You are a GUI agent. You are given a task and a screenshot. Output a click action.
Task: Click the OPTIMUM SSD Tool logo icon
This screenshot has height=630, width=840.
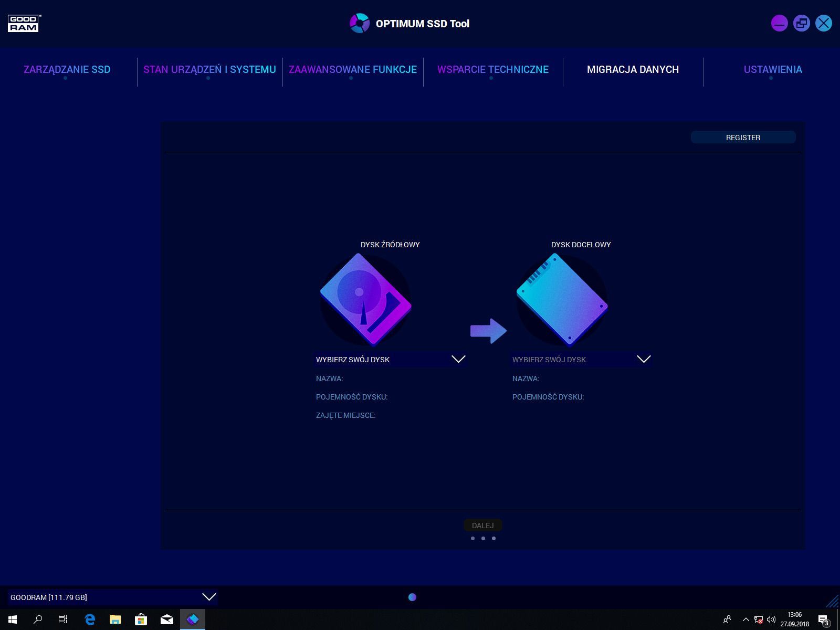tap(360, 23)
